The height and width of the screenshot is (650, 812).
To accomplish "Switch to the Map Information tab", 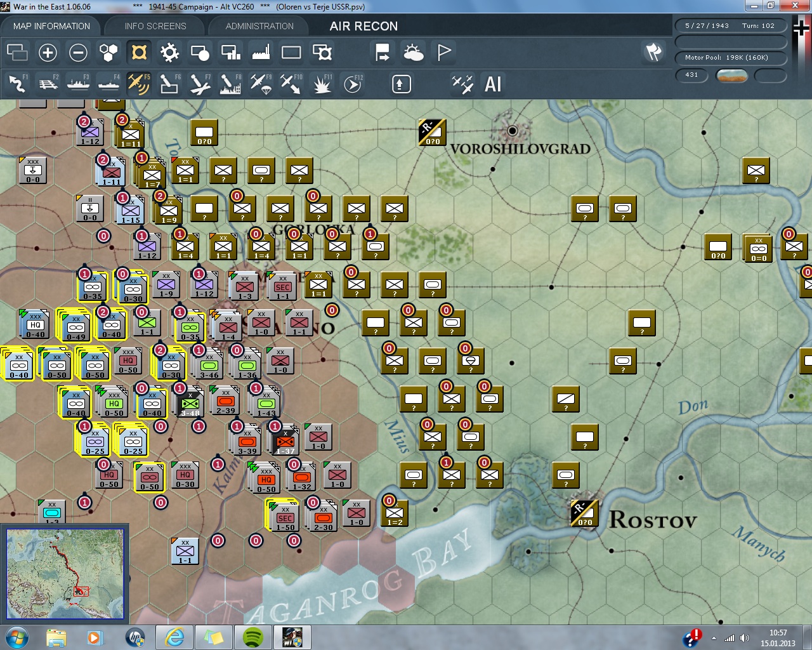I will pos(51,26).
